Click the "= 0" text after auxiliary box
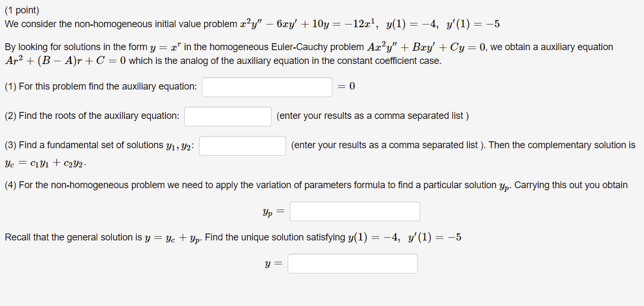This screenshot has width=644, height=306. tap(346, 86)
